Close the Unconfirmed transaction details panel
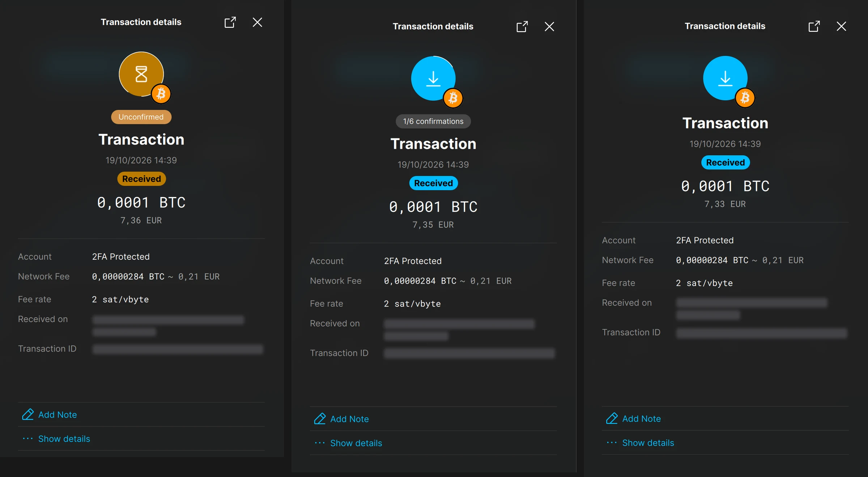 257,22
